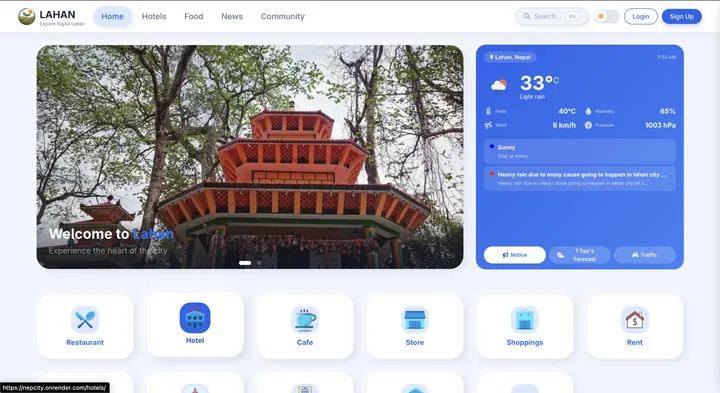Image resolution: width=720 pixels, height=393 pixels.
Task: Select the first carousel slide indicator
Action: pyautogui.click(x=245, y=263)
